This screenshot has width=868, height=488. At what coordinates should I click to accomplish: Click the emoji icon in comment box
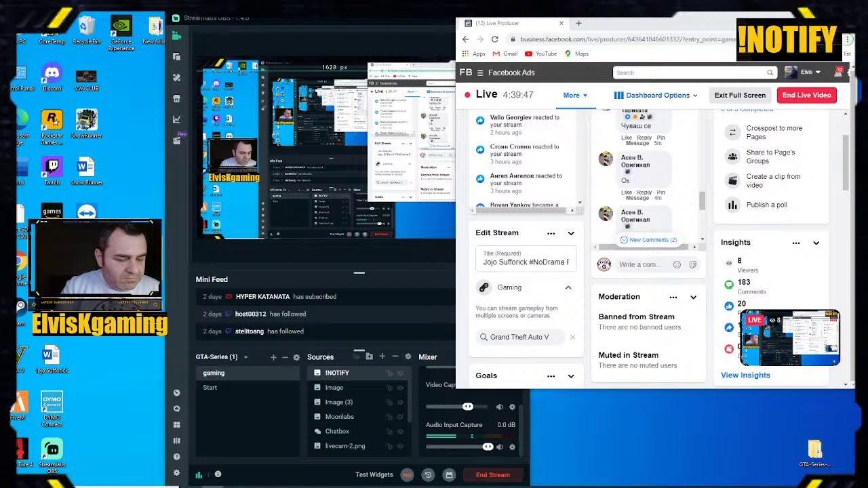(677, 264)
